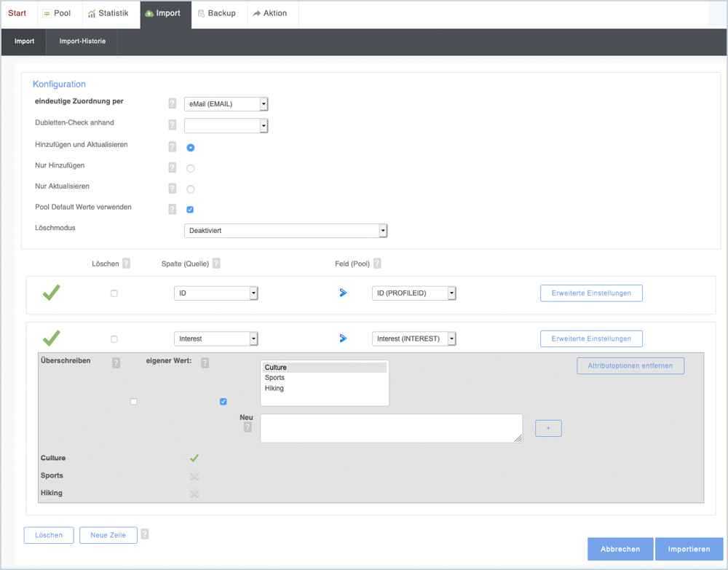Click the green checkmark next to Culture
This screenshot has height=570, width=728.
coord(194,458)
